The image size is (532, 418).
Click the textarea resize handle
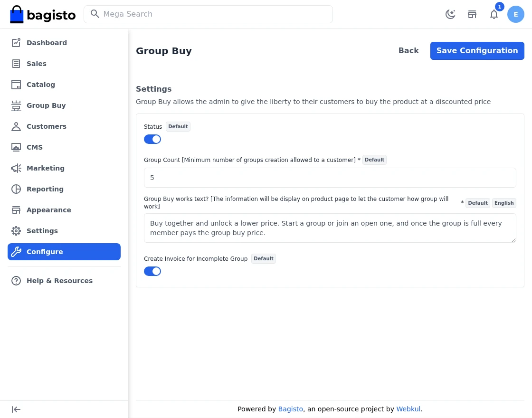pos(513,240)
